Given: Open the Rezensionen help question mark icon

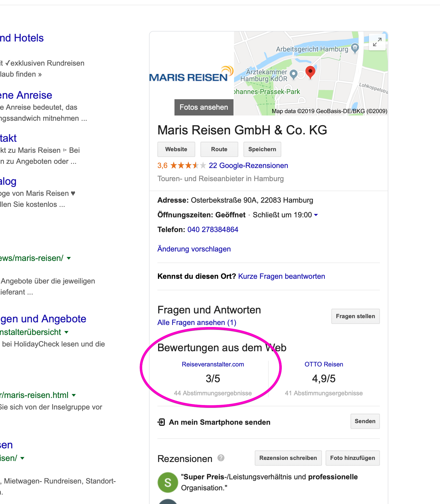Looking at the screenshot, I should click(x=221, y=458).
